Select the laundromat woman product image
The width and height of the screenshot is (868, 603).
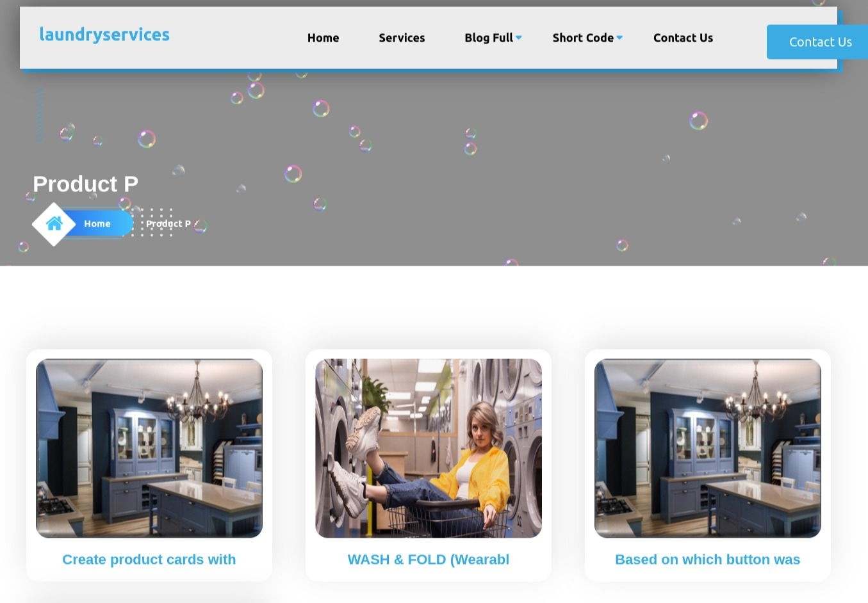pos(429,448)
